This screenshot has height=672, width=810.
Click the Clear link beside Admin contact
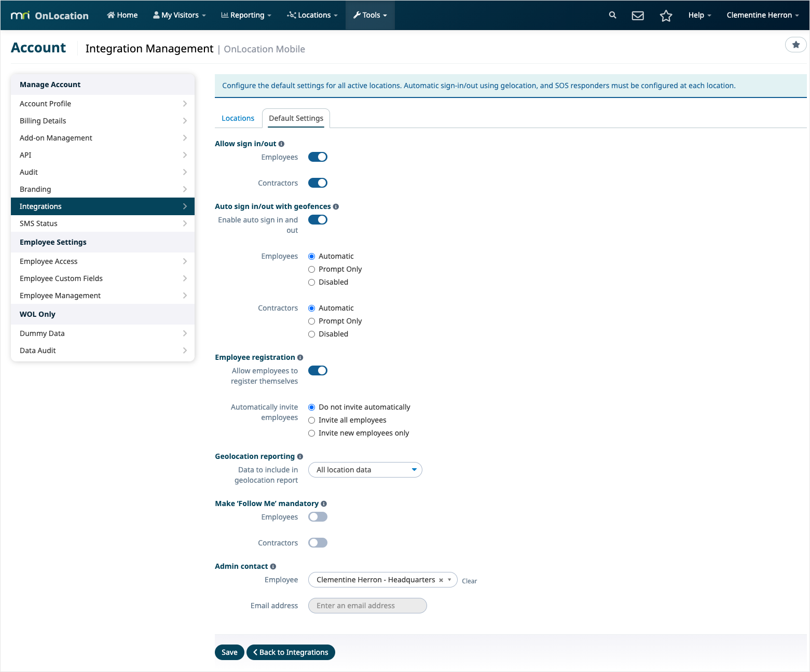[469, 581]
